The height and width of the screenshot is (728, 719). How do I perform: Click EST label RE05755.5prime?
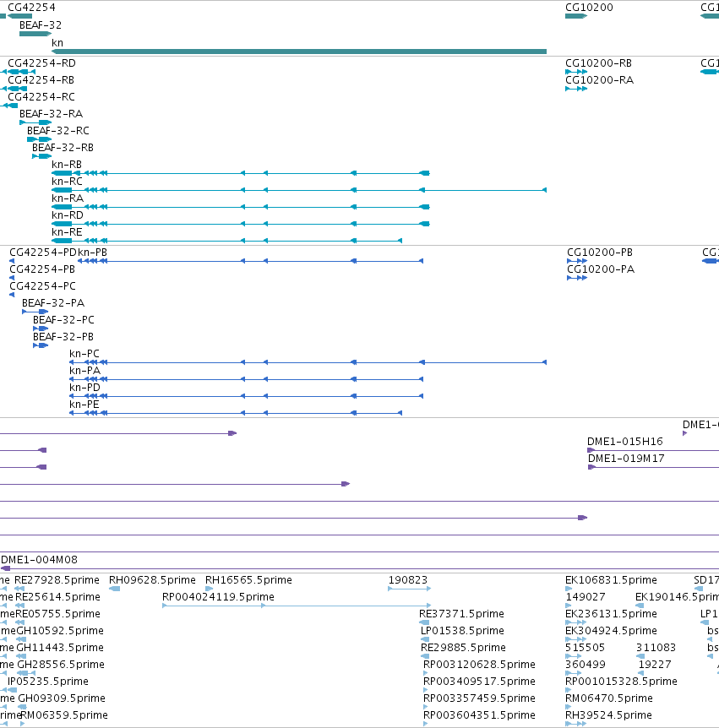click(x=57, y=614)
